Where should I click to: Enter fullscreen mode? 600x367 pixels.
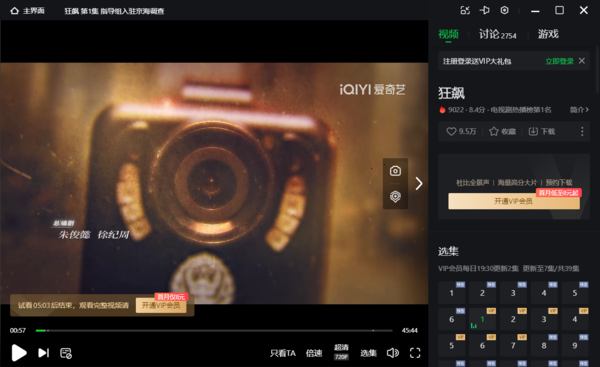pyautogui.click(x=415, y=353)
